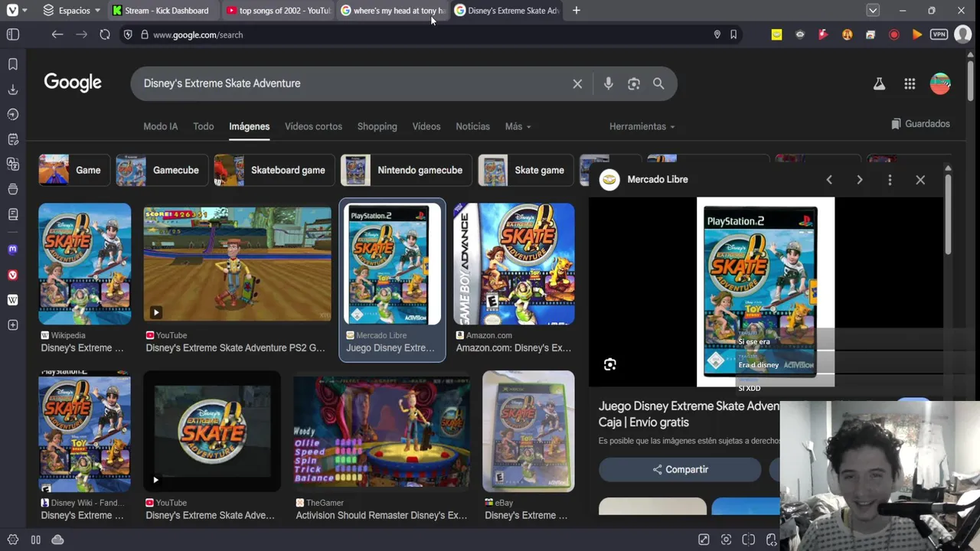Show previous image in preview panel
This screenshot has height=551, width=980.
tap(828, 179)
